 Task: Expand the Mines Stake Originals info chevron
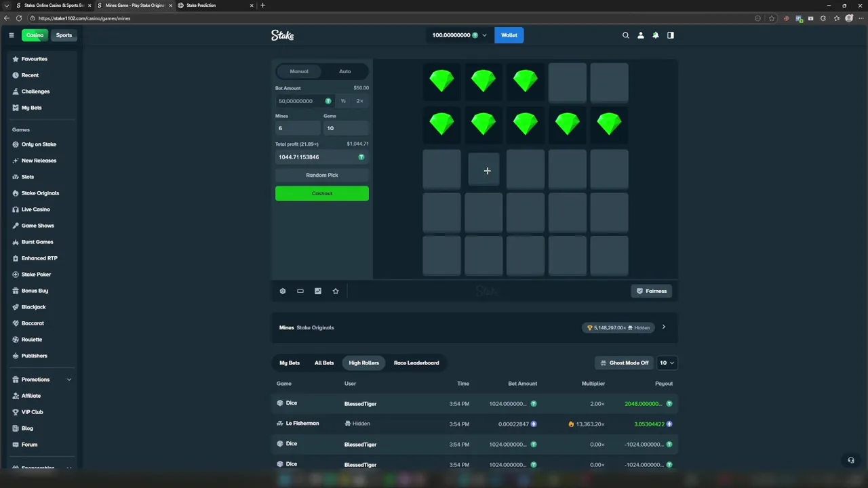click(663, 327)
